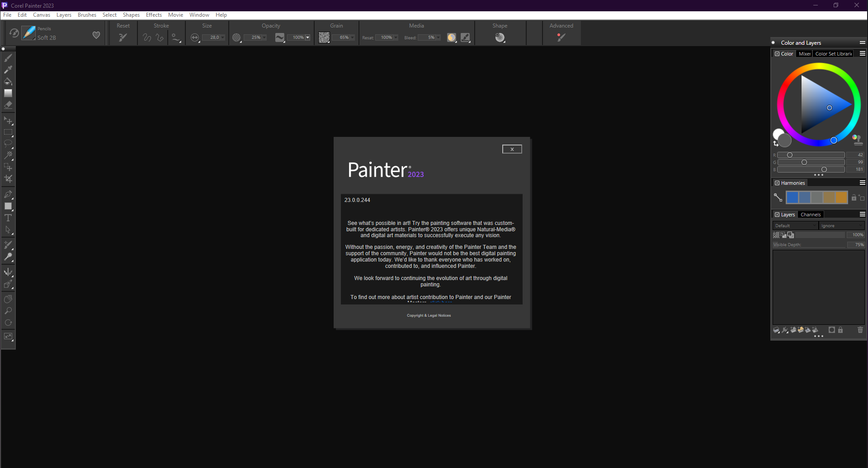868x468 pixels.
Task: Open the File menu
Action: pyautogui.click(x=7, y=15)
